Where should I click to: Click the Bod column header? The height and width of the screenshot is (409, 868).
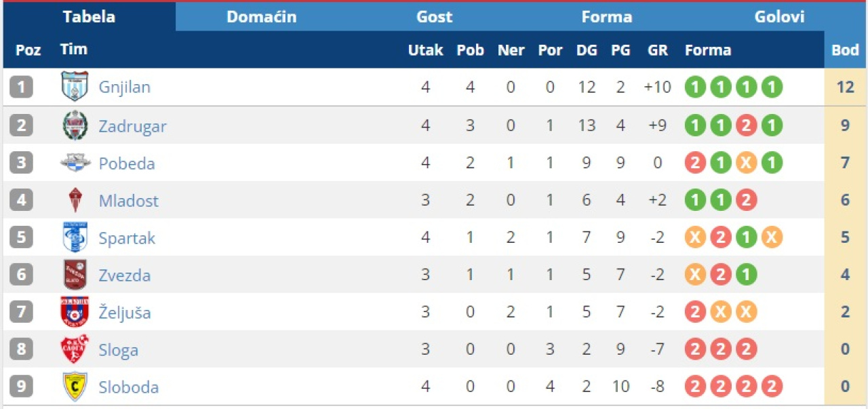(845, 50)
